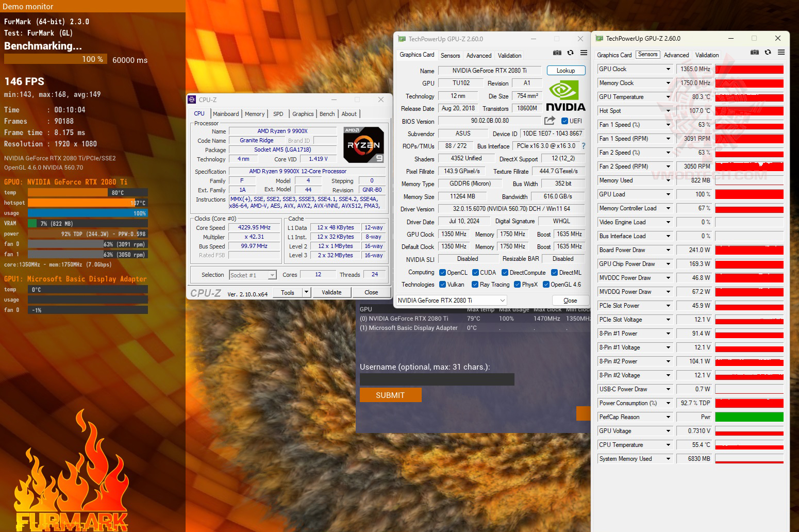The image size is (799, 532).
Task: Click the refresh icon in GPU-Z Graphics Card window
Action: pos(571,53)
